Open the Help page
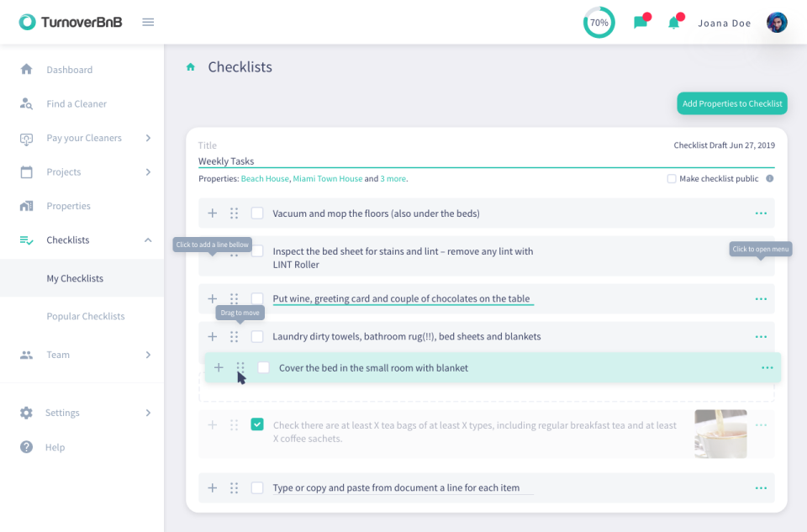 pyautogui.click(x=55, y=447)
